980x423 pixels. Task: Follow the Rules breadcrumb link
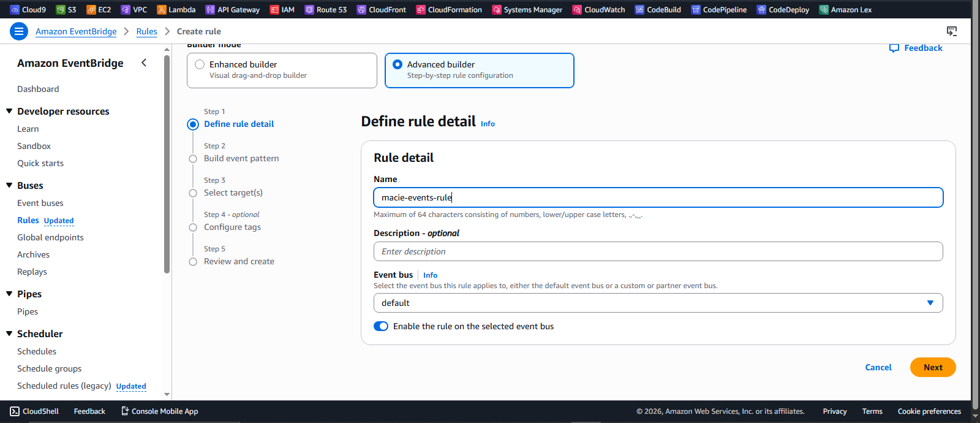pyautogui.click(x=147, y=31)
